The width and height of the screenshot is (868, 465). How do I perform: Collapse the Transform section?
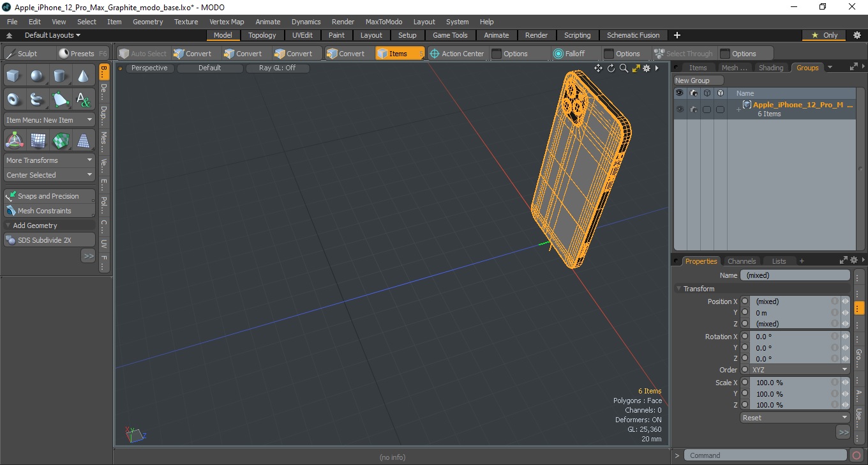point(680,289)
